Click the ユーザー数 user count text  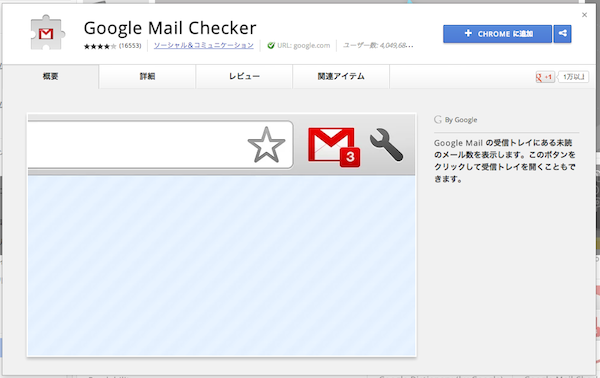(378, 46)
